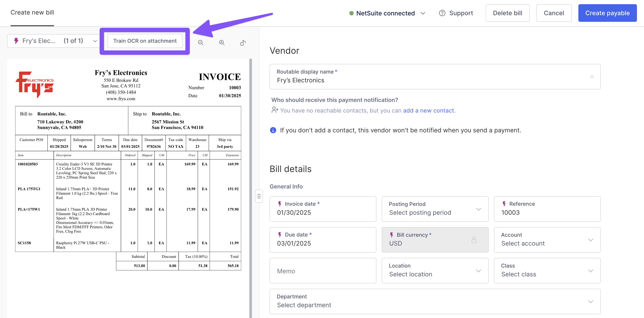Click invoice number 10003 on document
This screenshot has height=318, width=644.
[x=235, y=87]
